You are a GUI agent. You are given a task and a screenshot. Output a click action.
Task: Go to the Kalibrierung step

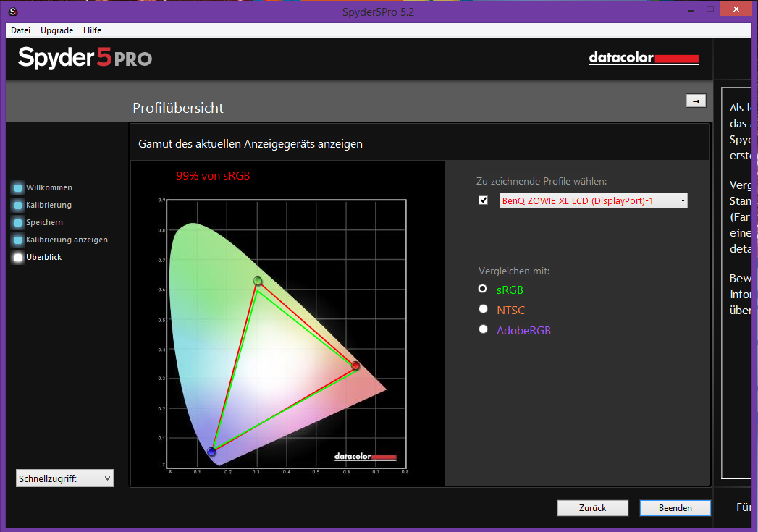click(x=49, y=205)
